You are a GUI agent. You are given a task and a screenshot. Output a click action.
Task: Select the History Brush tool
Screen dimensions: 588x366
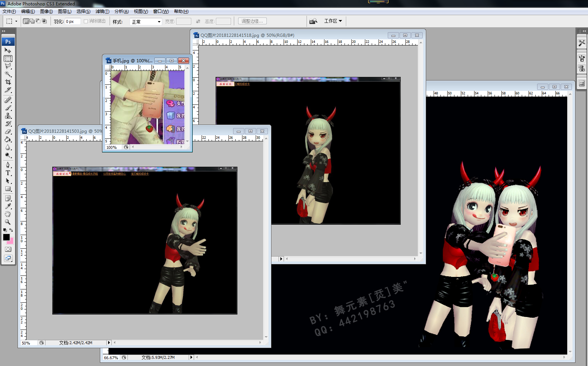point(8,123)
